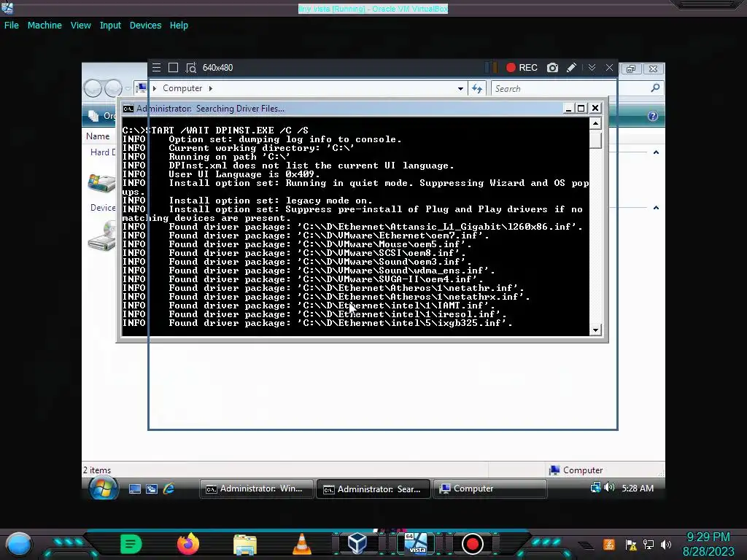747x560 pixels.
Task: Click the guest clock showing 5:28 AM
Action: (x=638, y=488)
